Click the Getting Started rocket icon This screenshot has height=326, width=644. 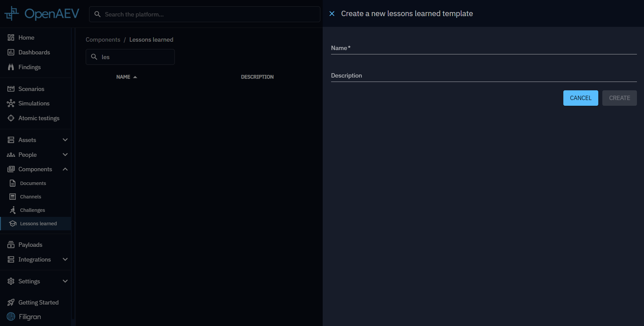(x=11, y=302)
